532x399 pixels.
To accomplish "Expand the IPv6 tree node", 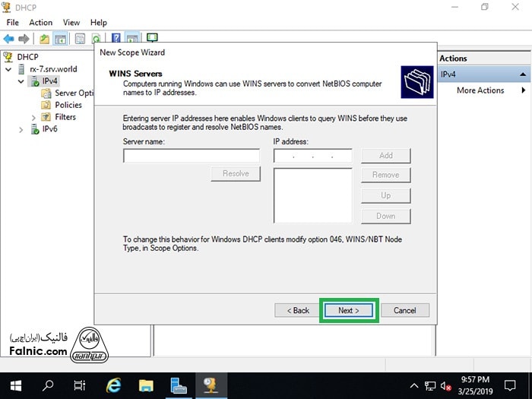I will pos(21,129).
